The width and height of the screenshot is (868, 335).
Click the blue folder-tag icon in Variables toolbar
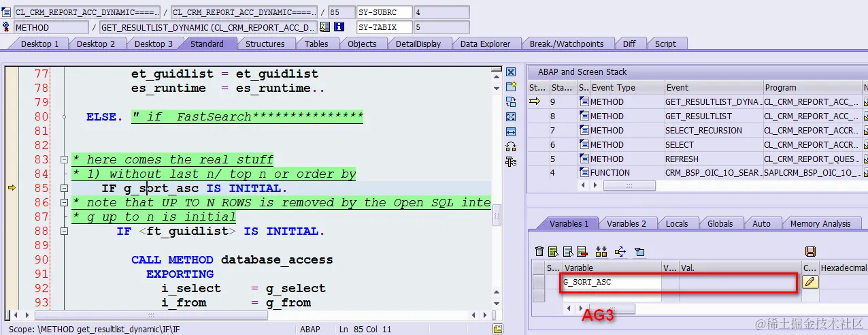(639, 252)
